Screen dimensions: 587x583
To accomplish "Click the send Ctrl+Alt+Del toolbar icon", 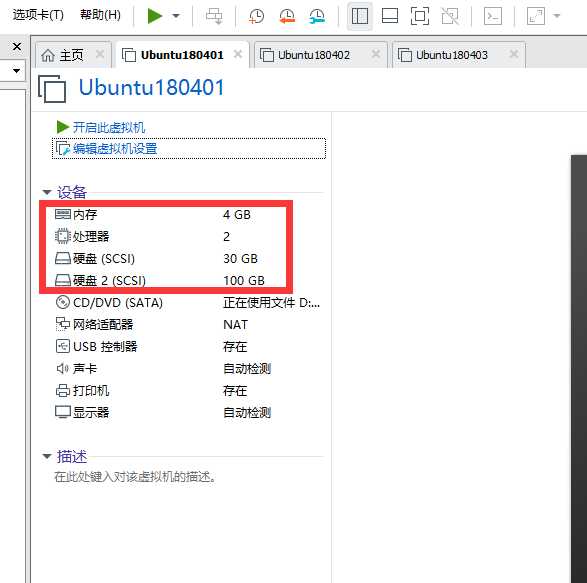I will [215, 16].
